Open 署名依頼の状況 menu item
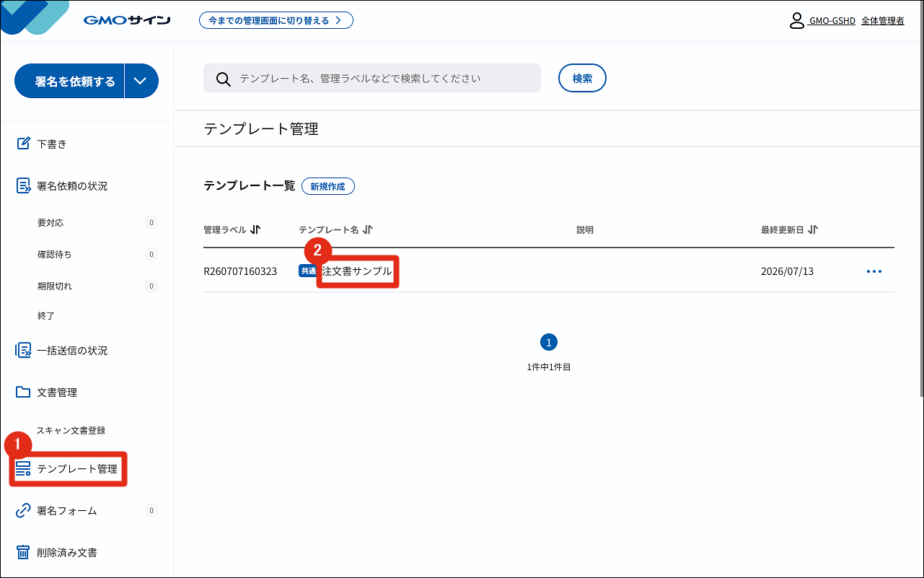 pyautogui.click(x=72, y=186)
